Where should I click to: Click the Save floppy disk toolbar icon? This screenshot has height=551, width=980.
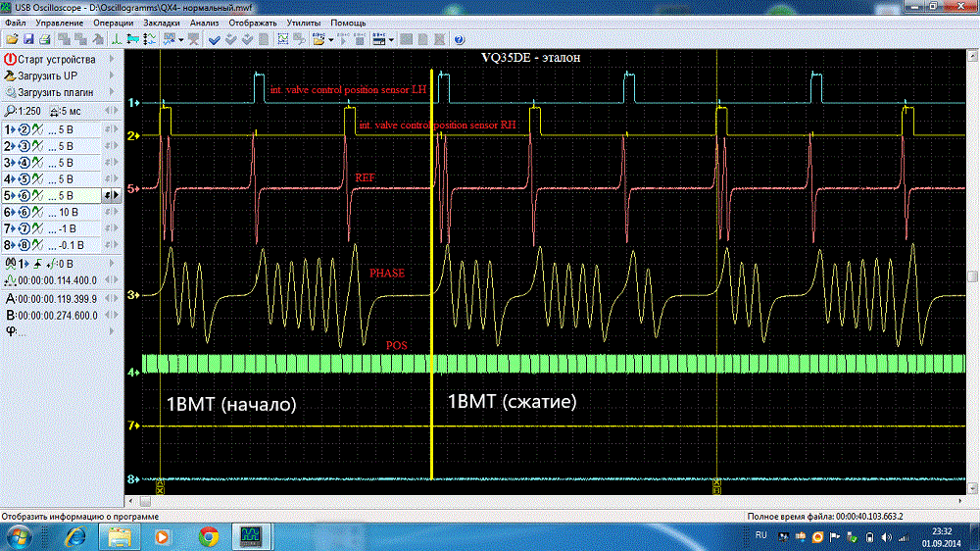pos(28,39)
